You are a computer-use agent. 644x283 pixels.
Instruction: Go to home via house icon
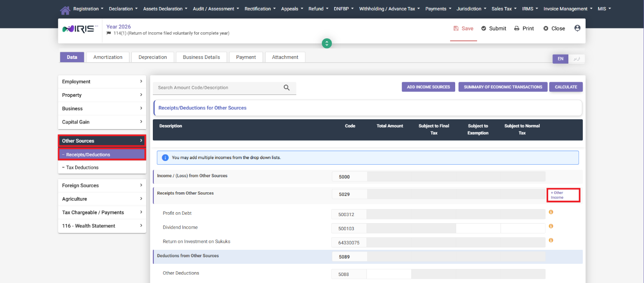[x=65, y=10]
